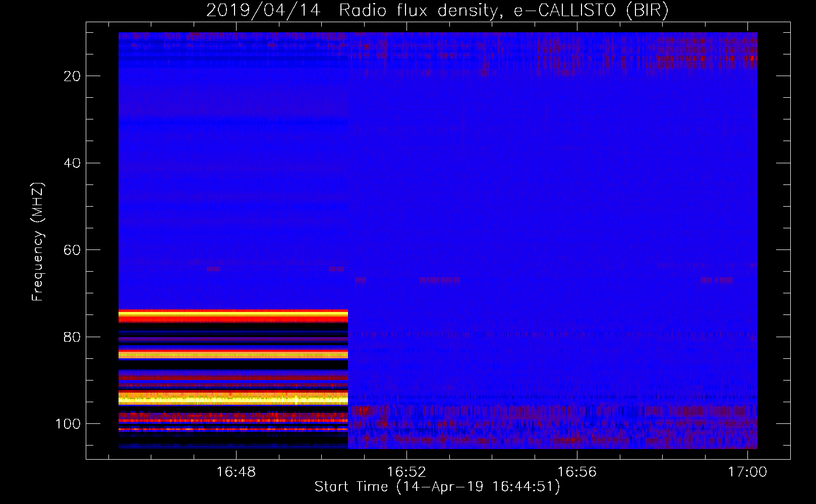Click the 17:00 time tick label
Image resolution: width=816 pixels, height=504 pixels.
coord(747,472)
